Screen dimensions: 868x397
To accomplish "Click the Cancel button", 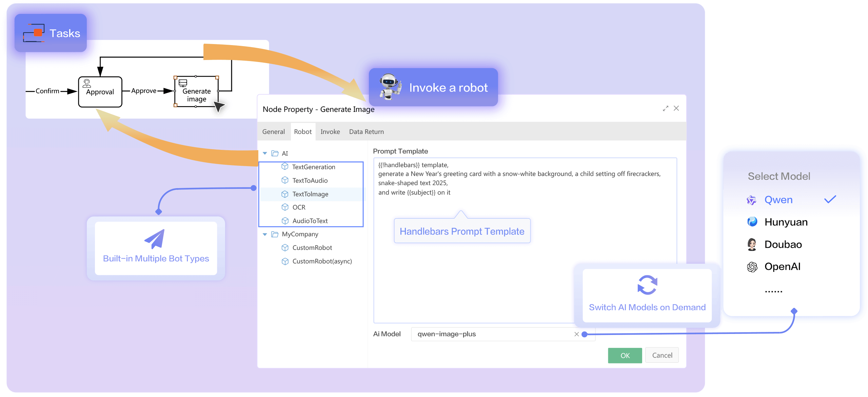I will pos(662,355).
